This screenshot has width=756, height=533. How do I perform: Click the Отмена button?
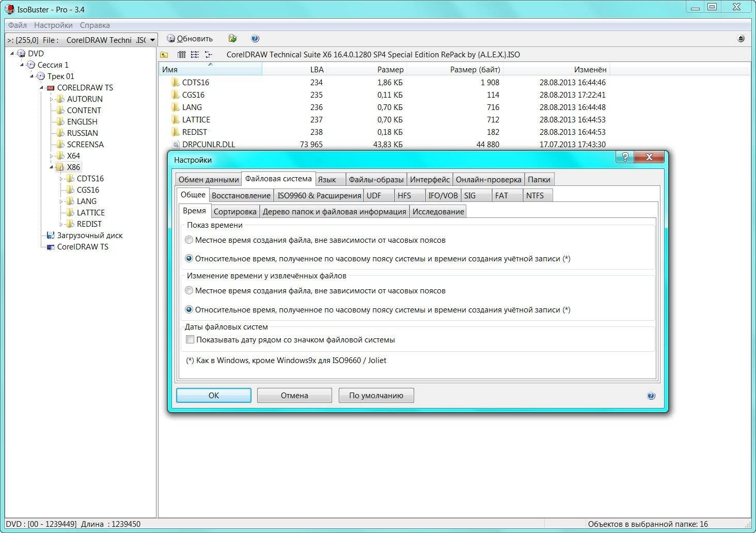coord(294,396)
